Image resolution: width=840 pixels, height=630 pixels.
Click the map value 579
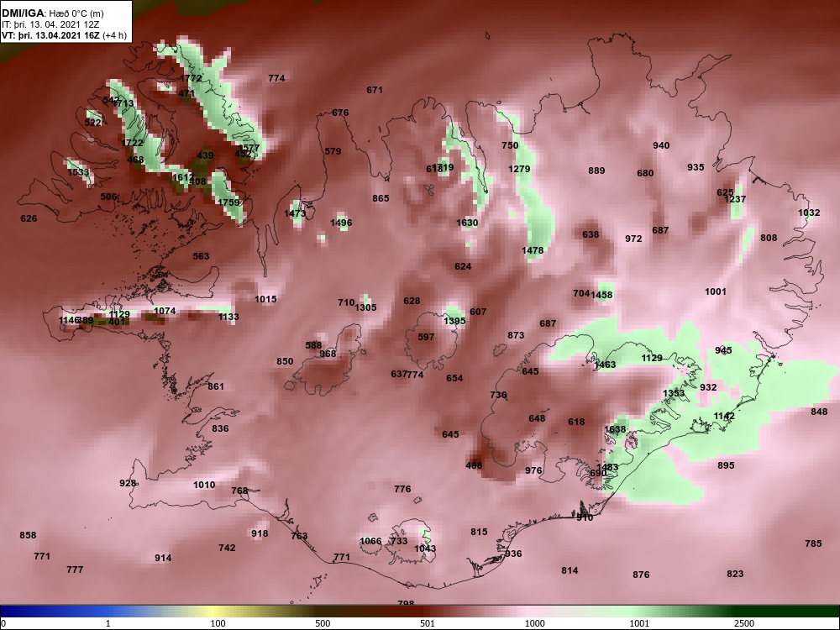(x=333, y=151)
